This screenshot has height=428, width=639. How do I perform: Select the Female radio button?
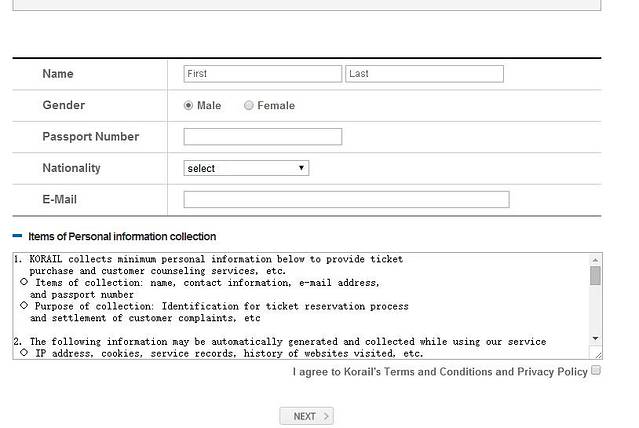click(x=249, y=105)
